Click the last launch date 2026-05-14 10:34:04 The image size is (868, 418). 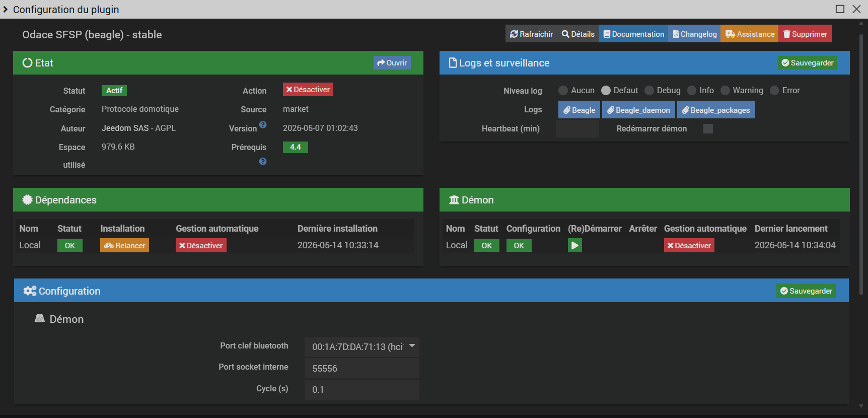795,245
